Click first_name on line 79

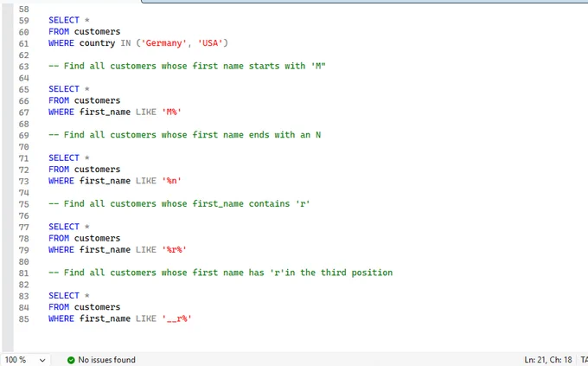click(105, 250)
